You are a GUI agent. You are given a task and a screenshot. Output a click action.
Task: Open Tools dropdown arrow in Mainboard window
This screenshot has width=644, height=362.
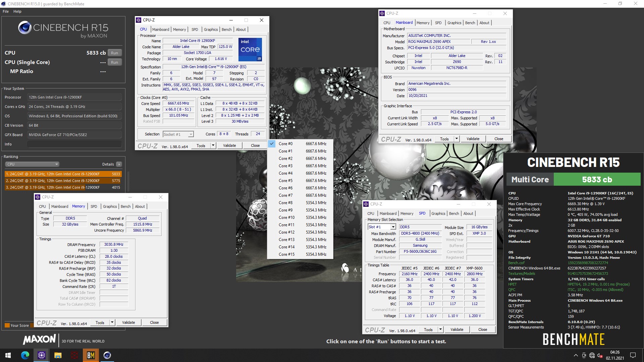(457, 139)
